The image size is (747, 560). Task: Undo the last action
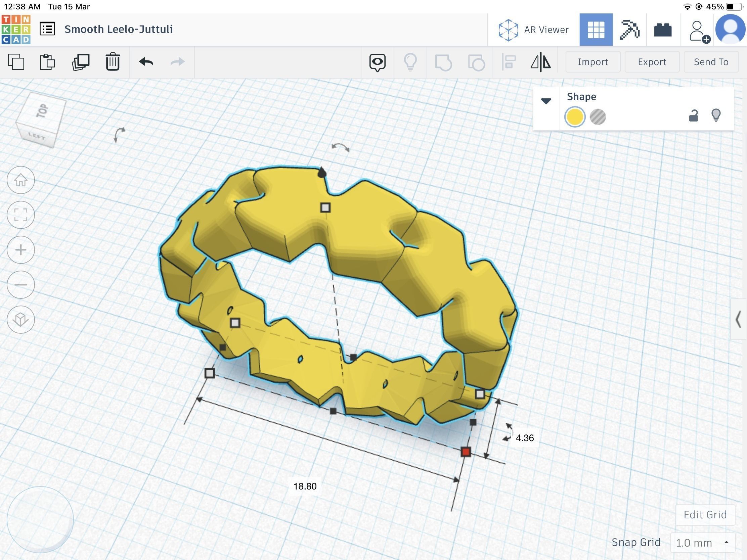pos(146,62)
